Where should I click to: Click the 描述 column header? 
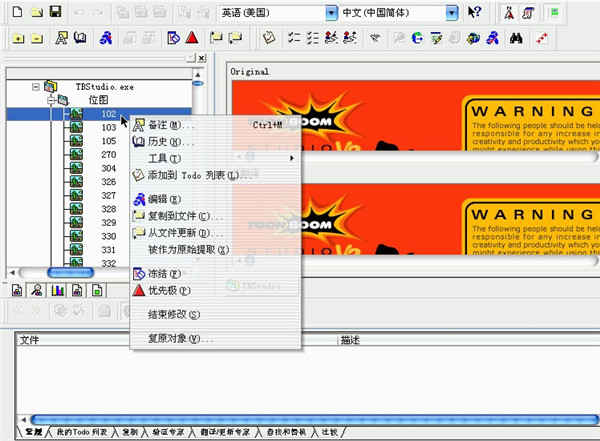pyautogui.click(x=469, y=340)
